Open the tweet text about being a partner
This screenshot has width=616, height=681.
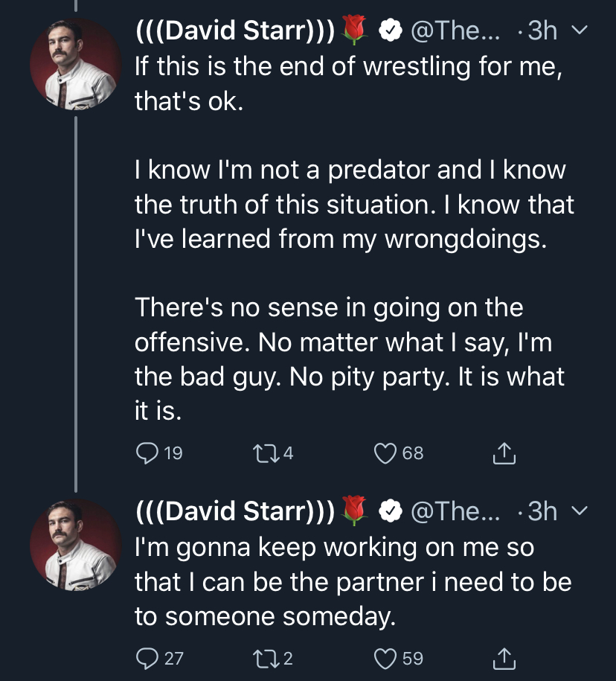point(350,582)
